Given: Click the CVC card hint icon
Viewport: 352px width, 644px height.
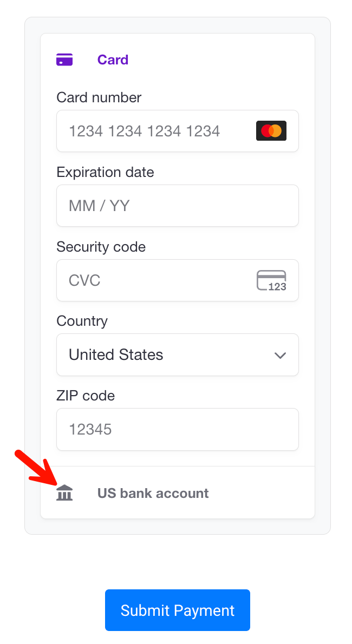Looking at the screenshot, I should pos(271,280).
